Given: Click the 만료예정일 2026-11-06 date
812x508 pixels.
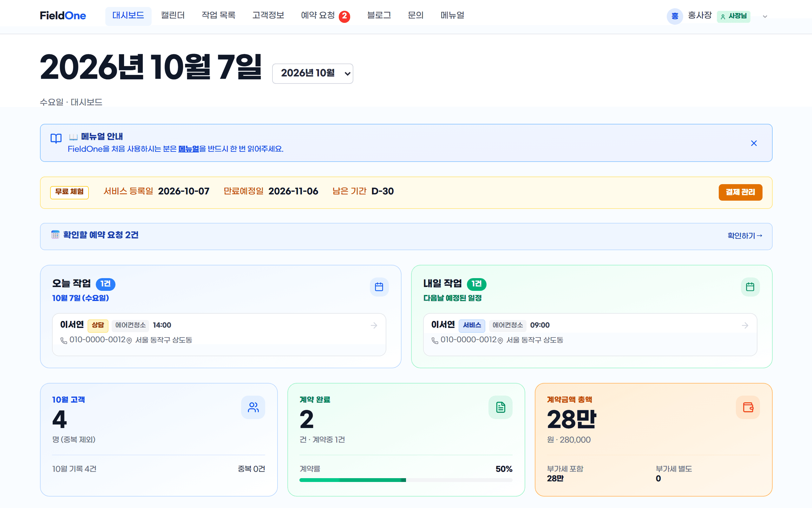Looking at the screenshot, I should click(293, 191).
